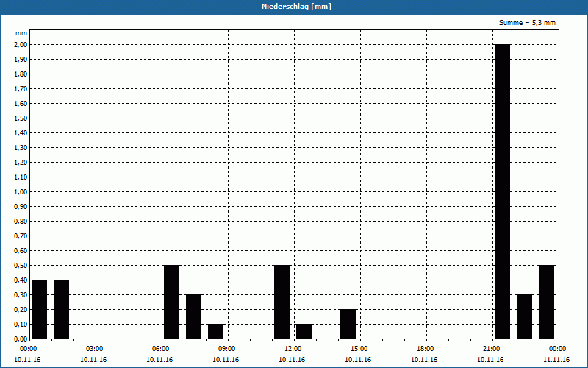The image size is (588, 368).
Task: Click the 0,10 bar just after 12:00
Action: coord(304,331)
